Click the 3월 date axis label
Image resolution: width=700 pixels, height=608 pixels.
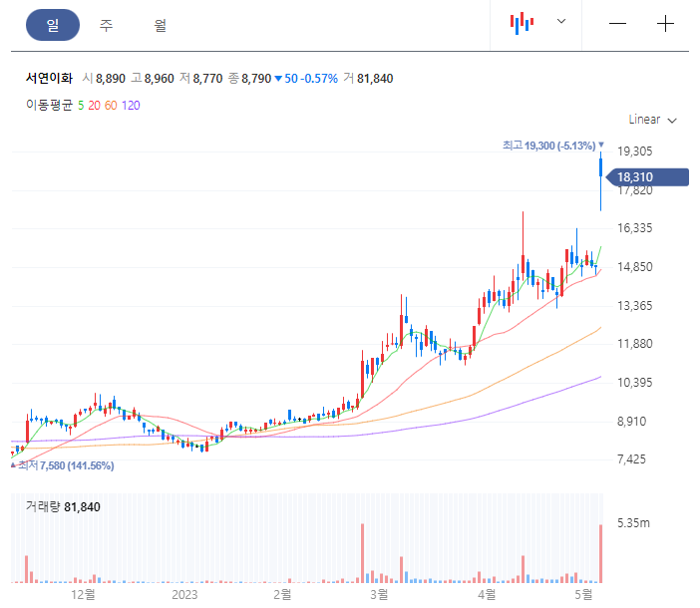click(379, 595)
